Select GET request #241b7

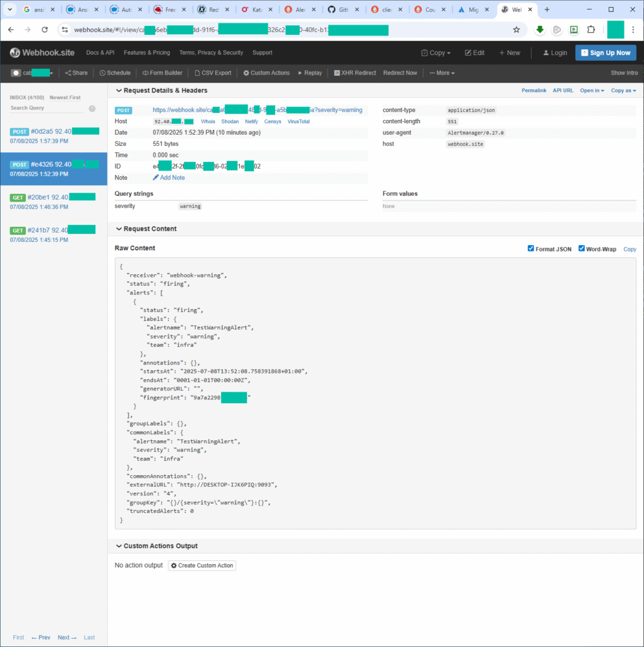pyautogui.click(x=54, y=235)
